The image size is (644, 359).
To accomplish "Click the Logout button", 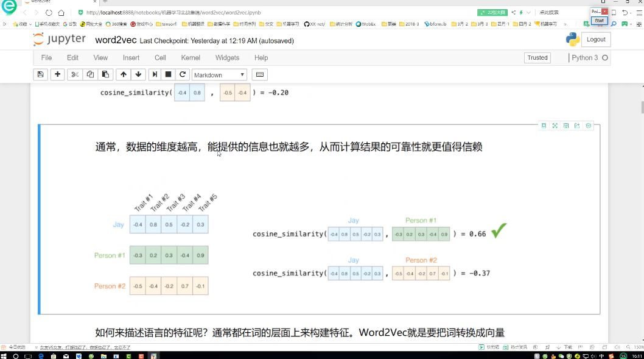I will (x=595, y=39).
